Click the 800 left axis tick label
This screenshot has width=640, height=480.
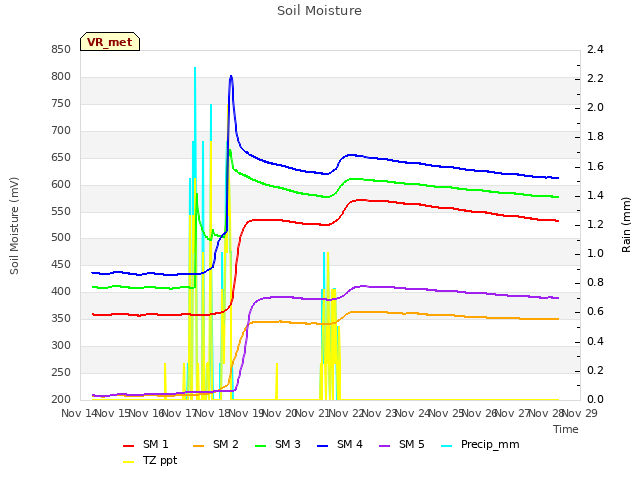(x=61, y=76)
